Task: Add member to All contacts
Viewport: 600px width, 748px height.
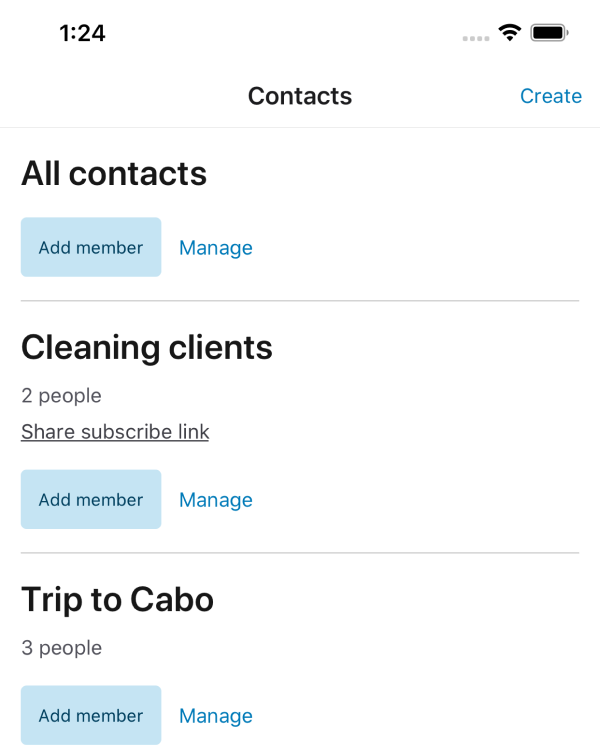Action: coord(91,247)
